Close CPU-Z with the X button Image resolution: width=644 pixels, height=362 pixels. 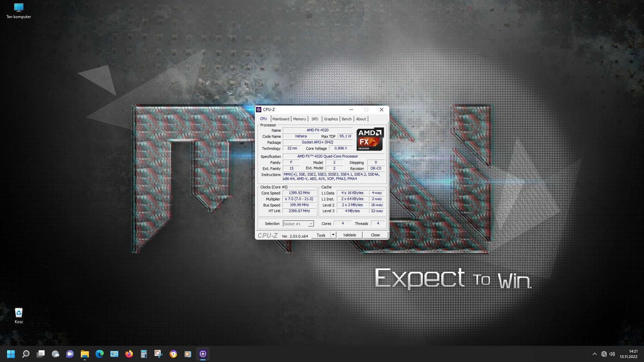pyautogui.click(x=381, y=110)
